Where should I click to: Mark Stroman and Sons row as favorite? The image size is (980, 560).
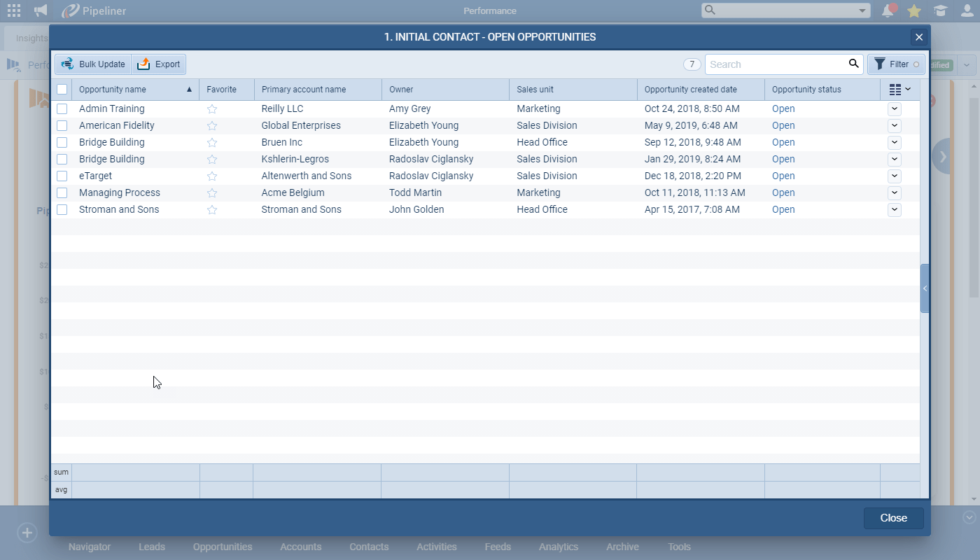pos(212,210)
